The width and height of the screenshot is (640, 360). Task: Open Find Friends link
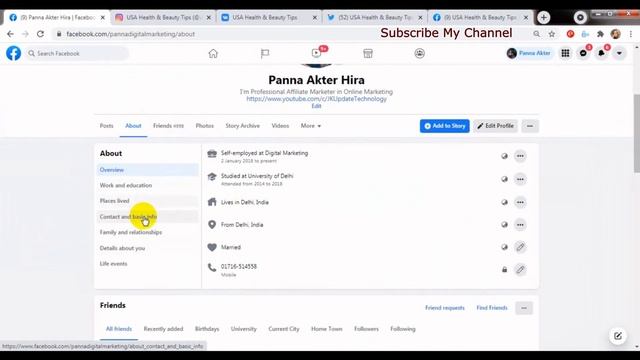pos(492,308)
